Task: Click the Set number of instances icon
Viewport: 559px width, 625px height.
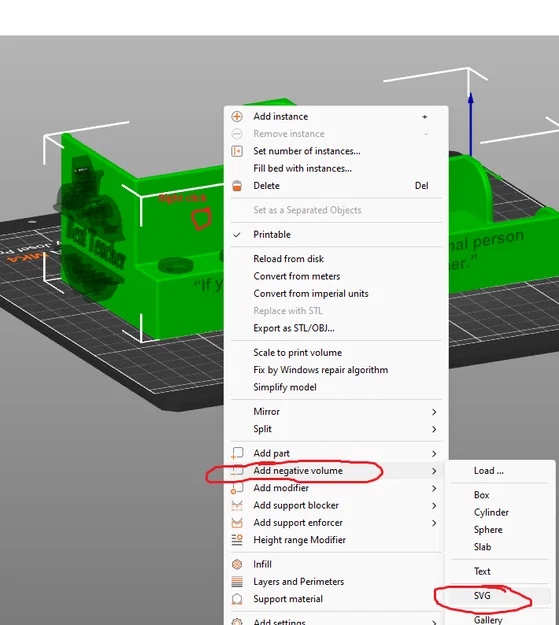Action: [237, 151]
